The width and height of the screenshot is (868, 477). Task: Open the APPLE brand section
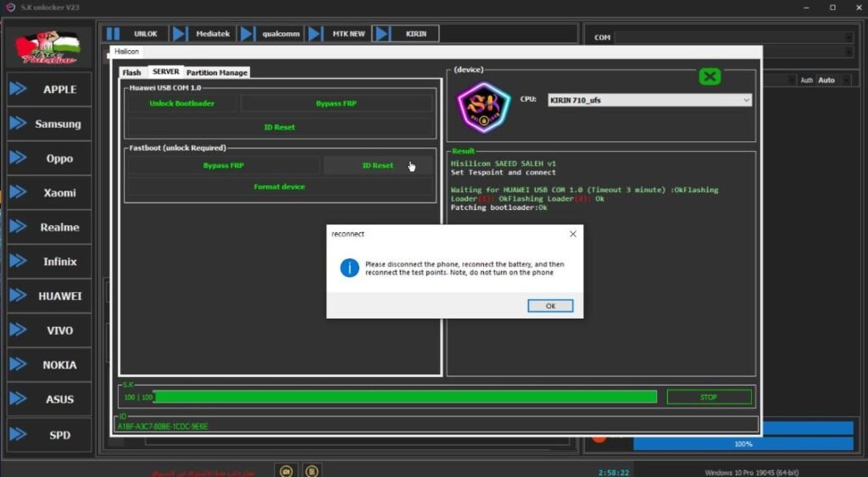(x=49, y=89)
